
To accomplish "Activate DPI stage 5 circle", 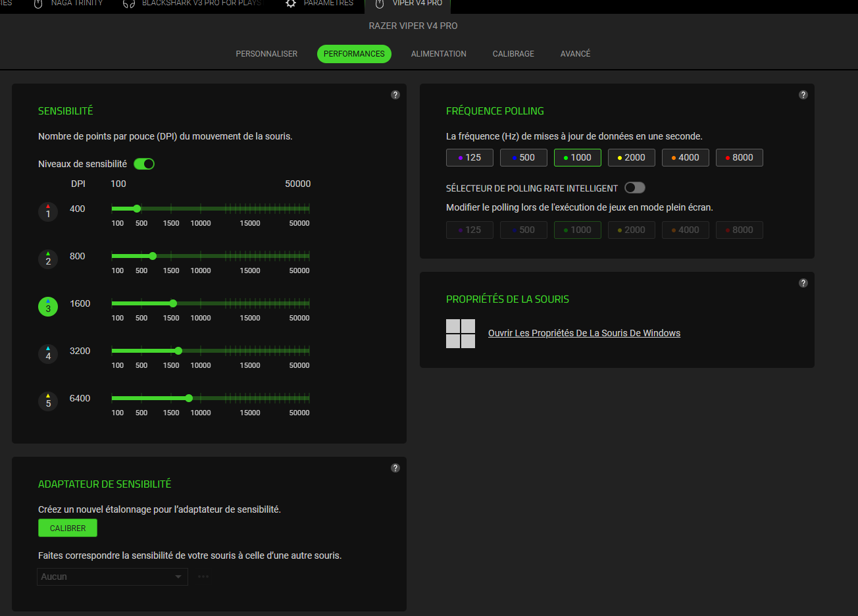I will 48,401.
